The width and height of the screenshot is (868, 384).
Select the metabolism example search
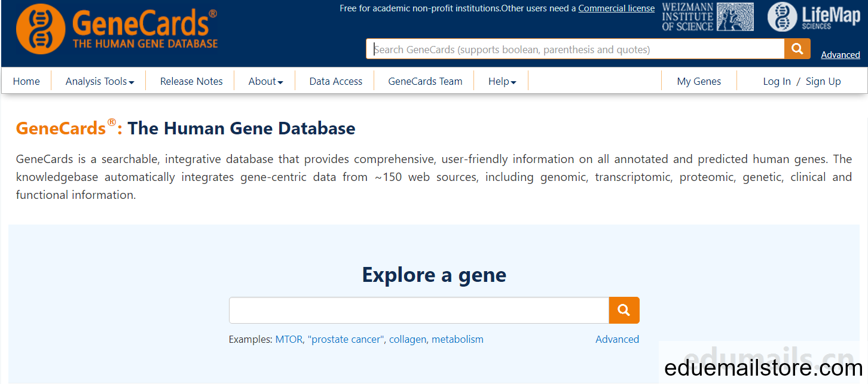click(x=457, y=339)
